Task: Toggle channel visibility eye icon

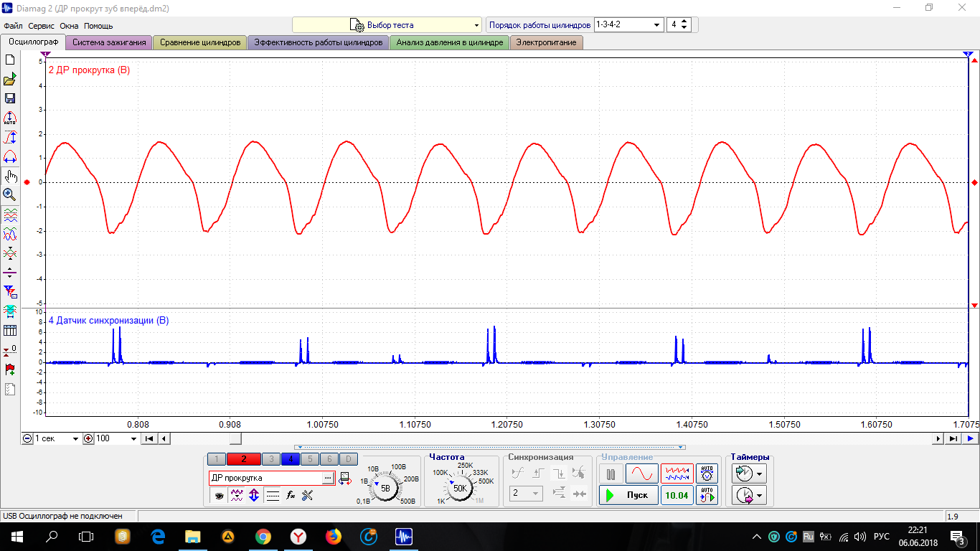Action: pos(219,495)
